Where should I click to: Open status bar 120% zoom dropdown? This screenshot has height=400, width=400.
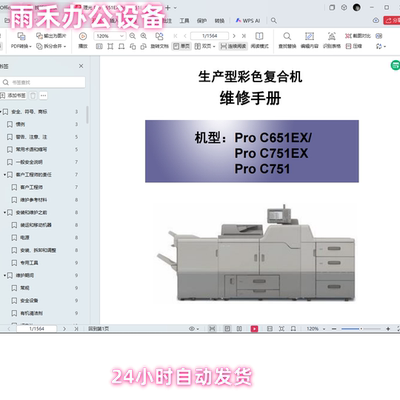(x=316, y=329)
